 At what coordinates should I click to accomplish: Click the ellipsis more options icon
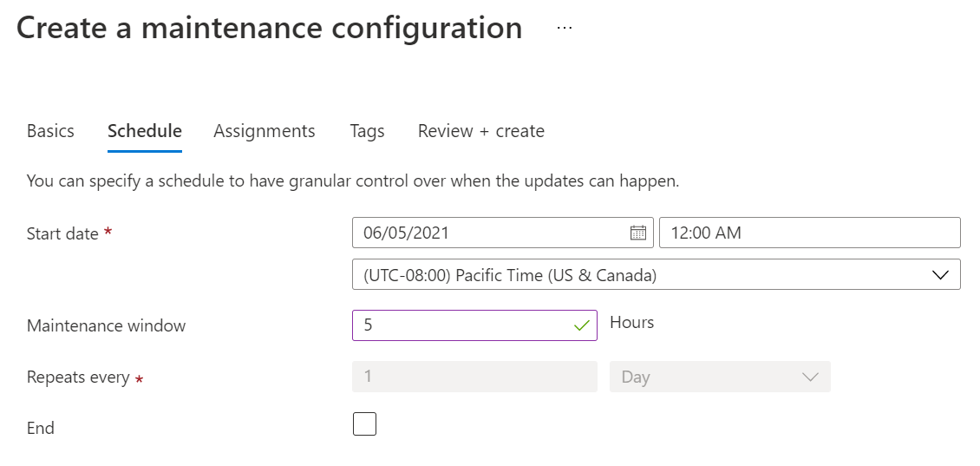pos(565,28)
